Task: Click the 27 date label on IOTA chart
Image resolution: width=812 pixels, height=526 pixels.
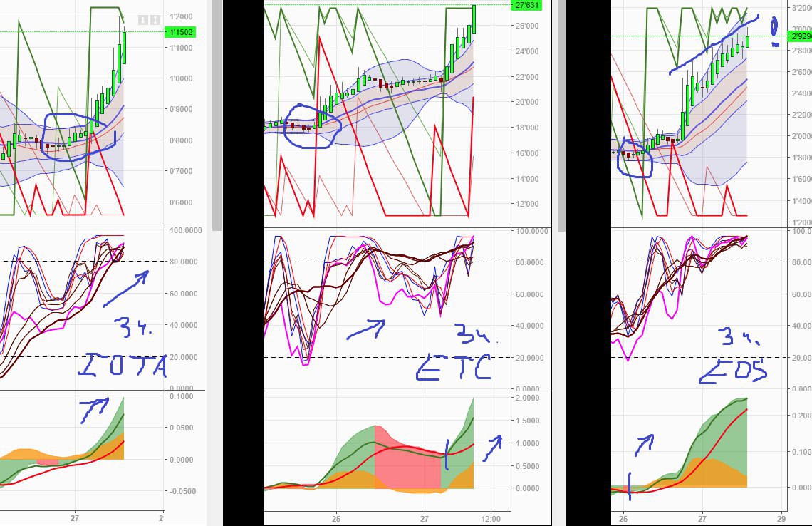Action: point(75,517)
